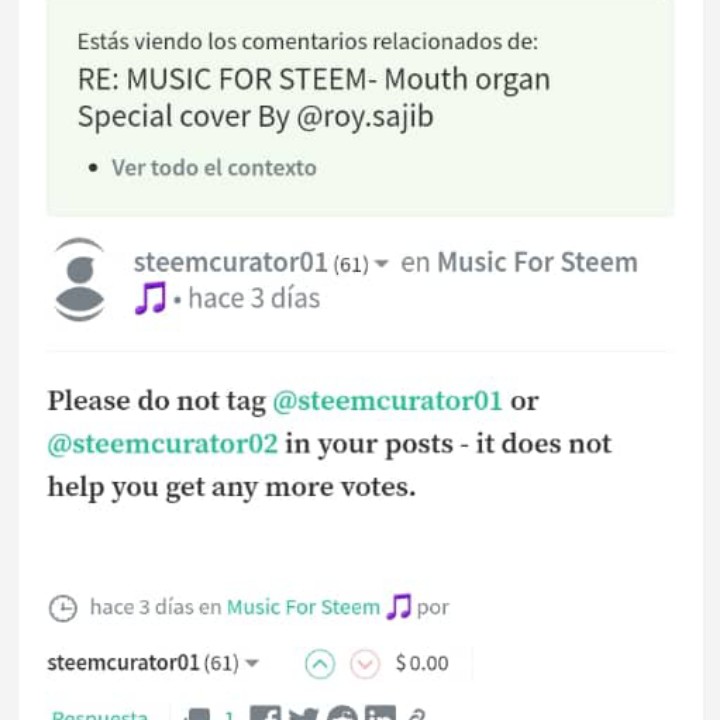This screenshot has height=720, width=720.
Task: Click the clock icon by the timestamp
Action: click(x=62, y=608)
